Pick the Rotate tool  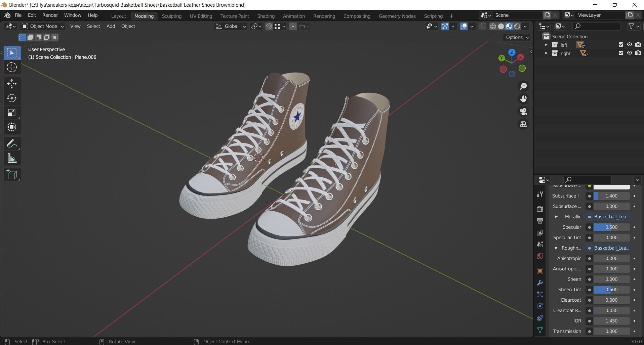click(x=12, y=98)
